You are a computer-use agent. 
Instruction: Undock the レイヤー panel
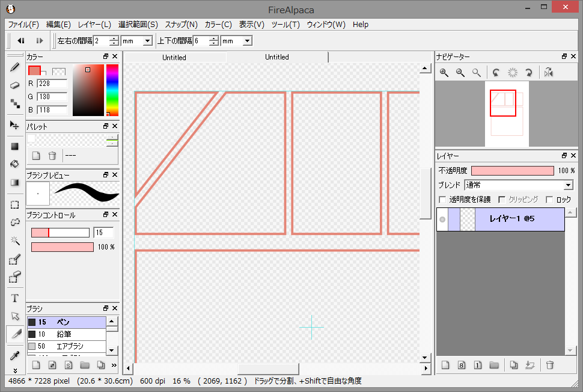pyautogui.click(x=564, y=156)
